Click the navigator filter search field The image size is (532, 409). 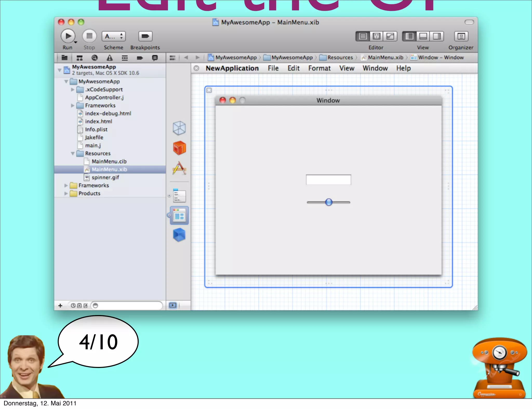coord(127,305)
